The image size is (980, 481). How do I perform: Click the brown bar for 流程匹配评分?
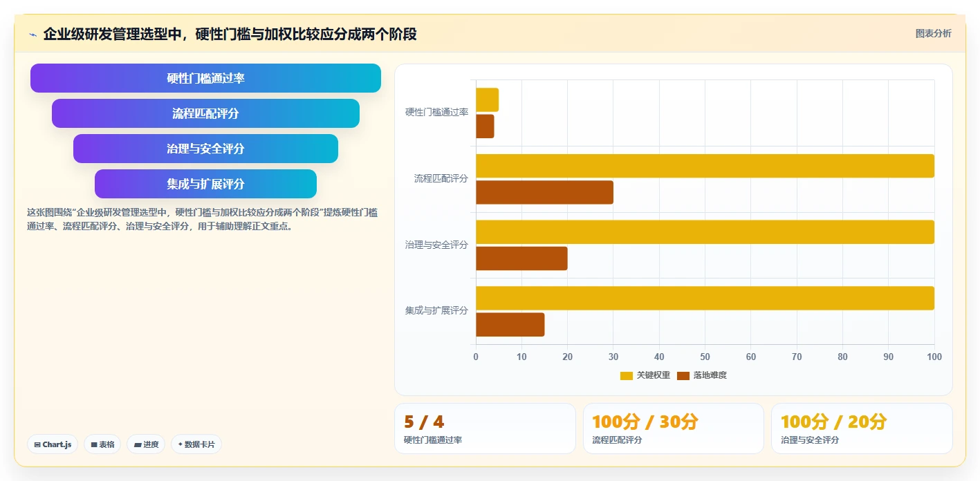point(544,192)
